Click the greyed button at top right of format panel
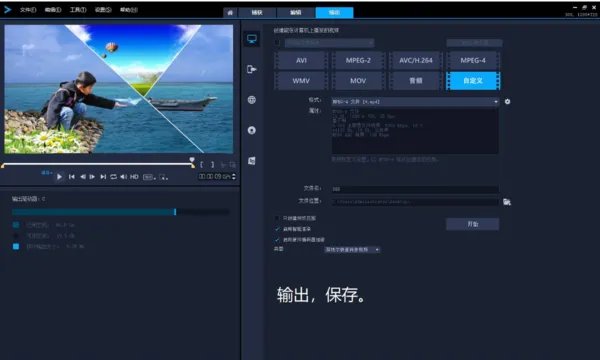The height and width of the screenshot is (360, 600). (x=474, y=43)
